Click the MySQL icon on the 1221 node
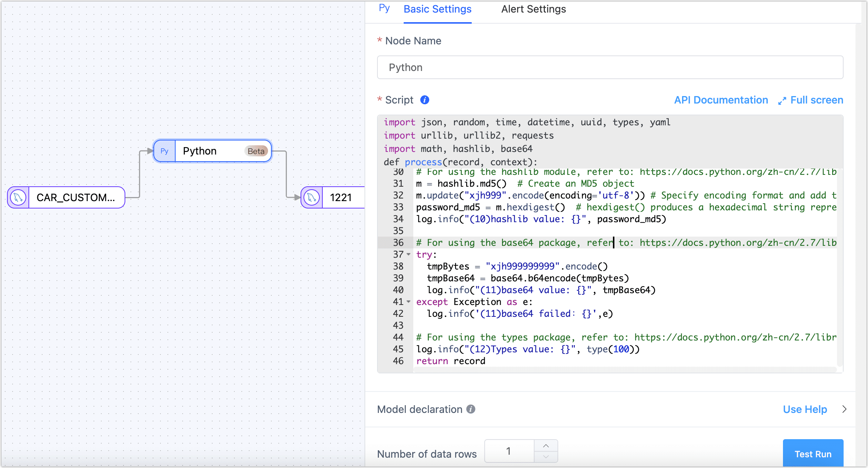This screenshot has height=468, width=868. coord(312,197)
